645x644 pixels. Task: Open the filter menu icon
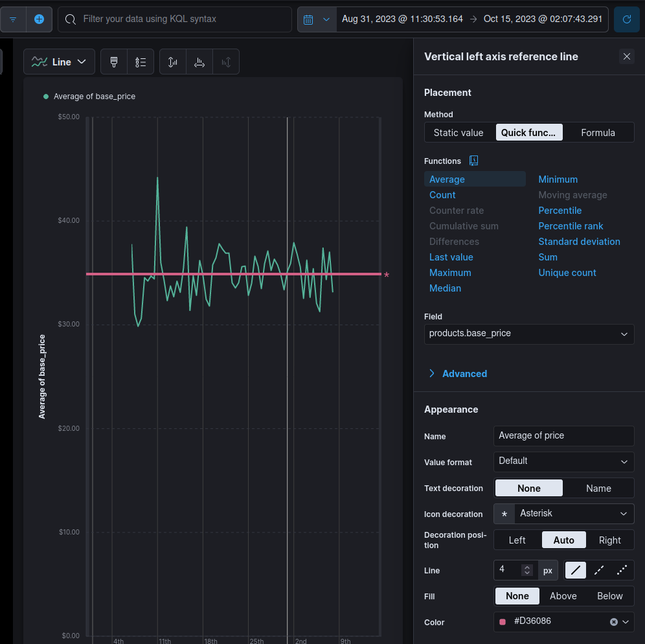(x=13, y=19)
